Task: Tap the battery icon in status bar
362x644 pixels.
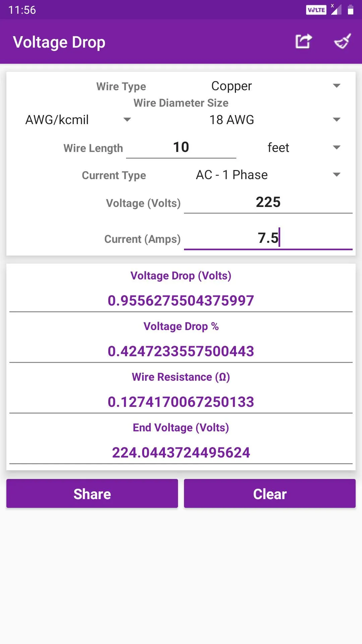Action: 350,10
